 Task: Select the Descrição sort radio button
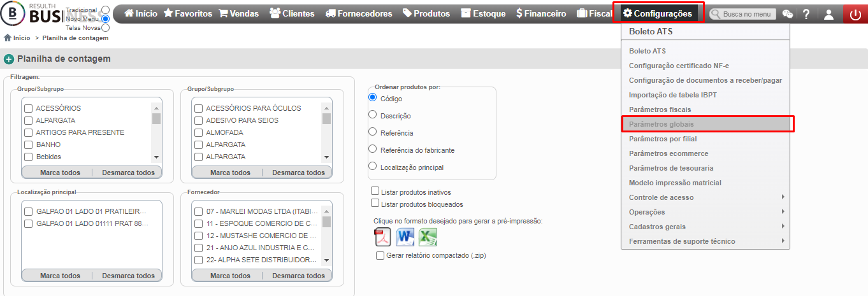(373, 115)
